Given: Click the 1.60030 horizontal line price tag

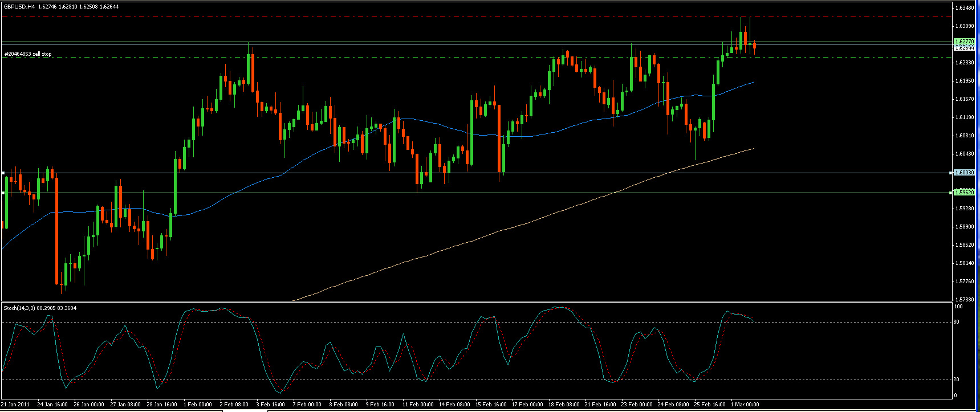Looking at the screenshot, I should pos(964,172).
